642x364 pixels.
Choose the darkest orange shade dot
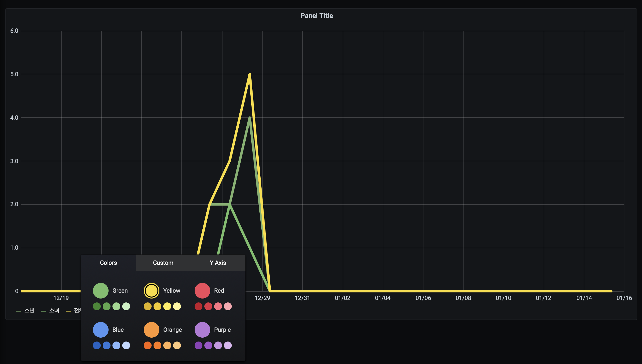tap(148, 345)
